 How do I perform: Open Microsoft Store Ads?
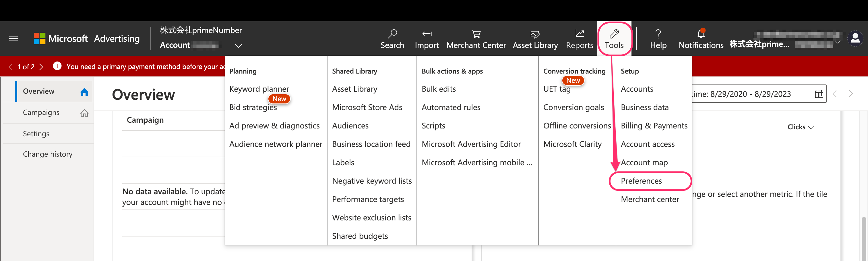(367, 107)
